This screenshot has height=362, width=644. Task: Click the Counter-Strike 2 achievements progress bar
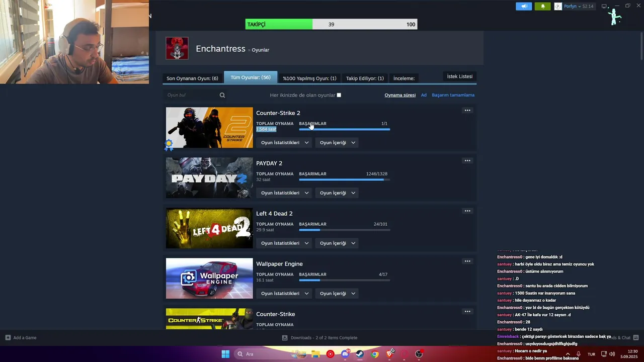pyautogui.click(x=345, y=129)
